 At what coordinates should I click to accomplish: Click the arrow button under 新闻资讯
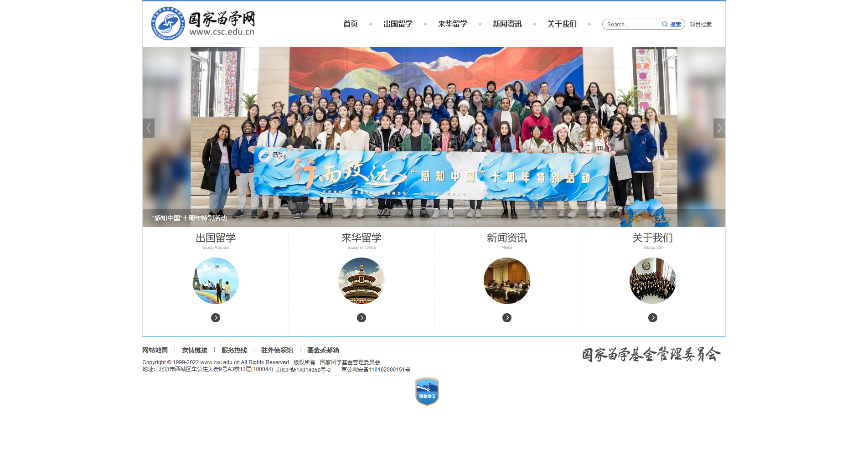point(506,318)
